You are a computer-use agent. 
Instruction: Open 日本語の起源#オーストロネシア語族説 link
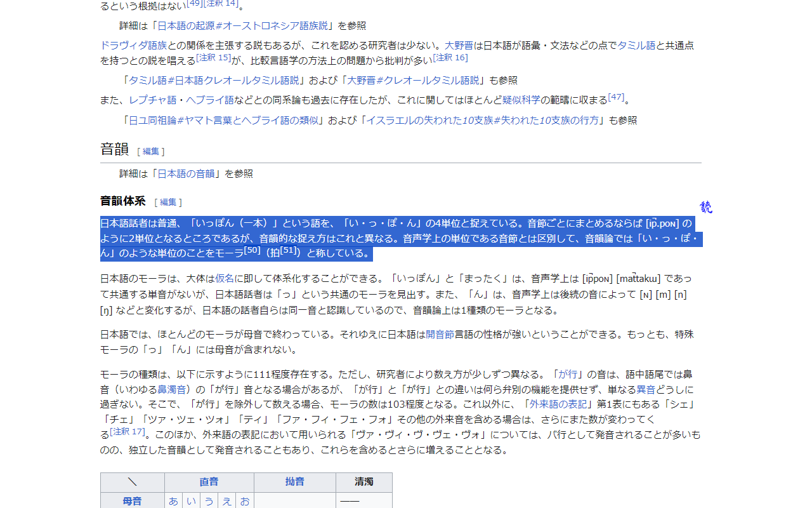tap(243, 25)
